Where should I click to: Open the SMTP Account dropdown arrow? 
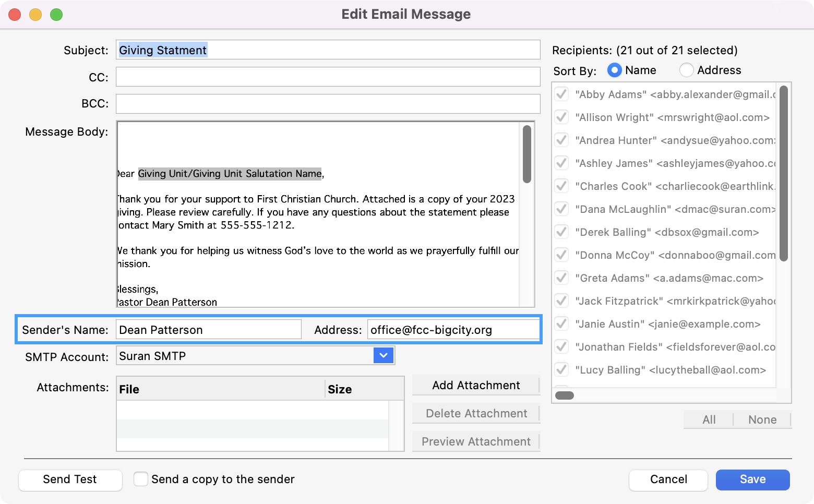pyautogui.click(x=384, y=356)
